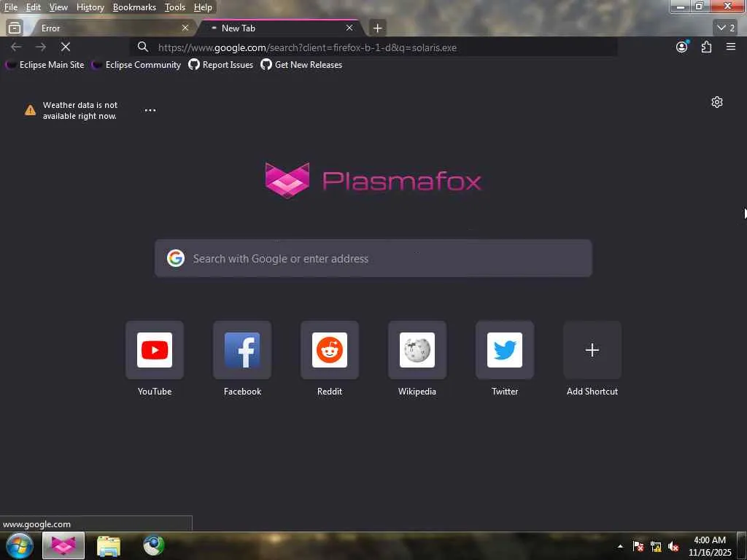Open the hamburger application menu

(x=731, y=47)
